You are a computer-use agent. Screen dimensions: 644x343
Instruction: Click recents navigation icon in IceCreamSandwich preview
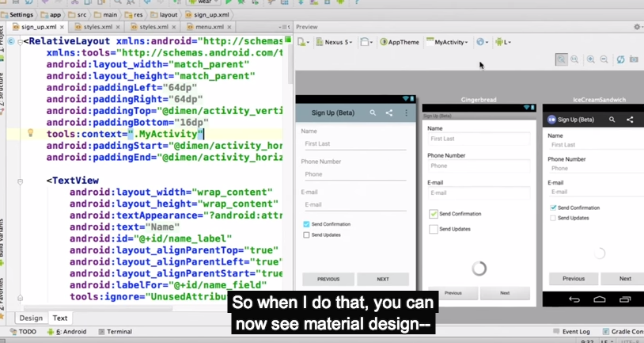coord(625,299)
